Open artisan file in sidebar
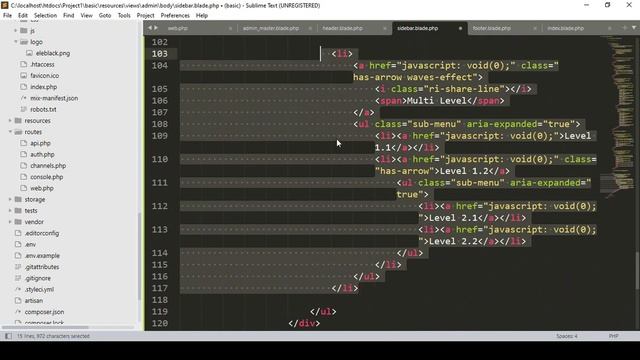This screenshot has height=360, width=640. point(33,300)
